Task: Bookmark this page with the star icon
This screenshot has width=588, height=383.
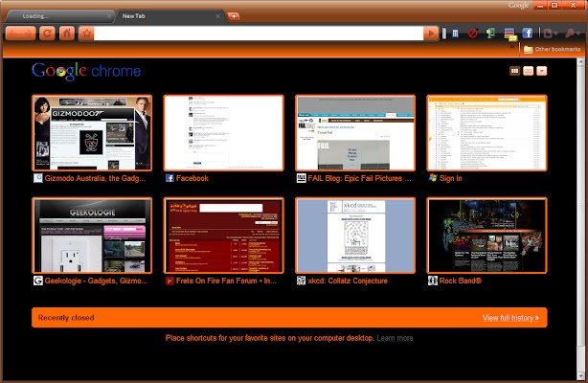Action: [x=86, y=34]
